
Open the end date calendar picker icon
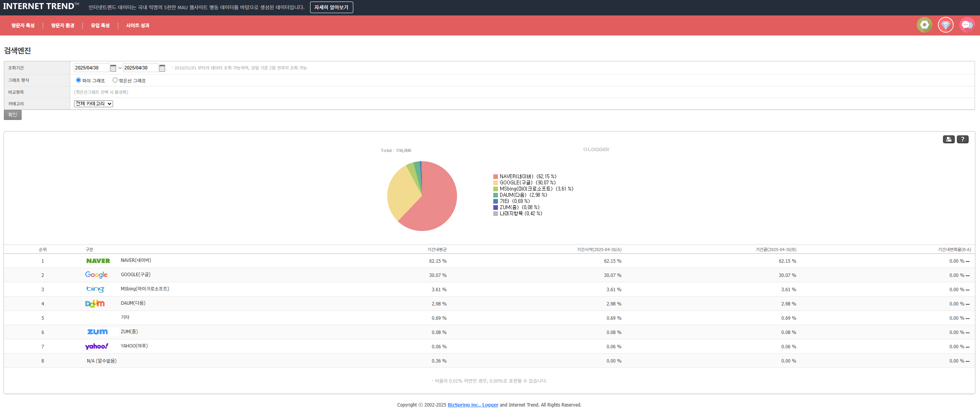click(162, 68)
